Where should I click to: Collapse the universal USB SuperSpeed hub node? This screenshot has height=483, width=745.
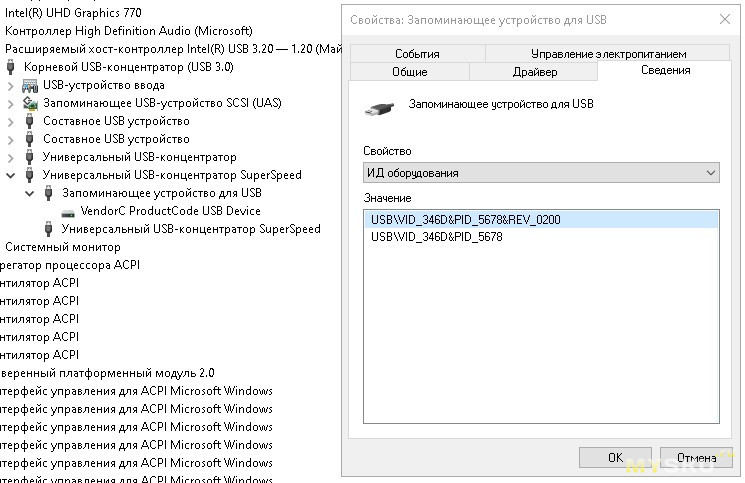click(11, 175)
